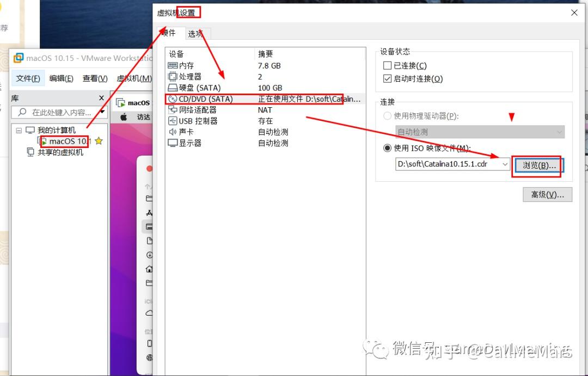Click the 我的计算机 tree label
Screen dimensions: 588x376
(x=57, y=130)
